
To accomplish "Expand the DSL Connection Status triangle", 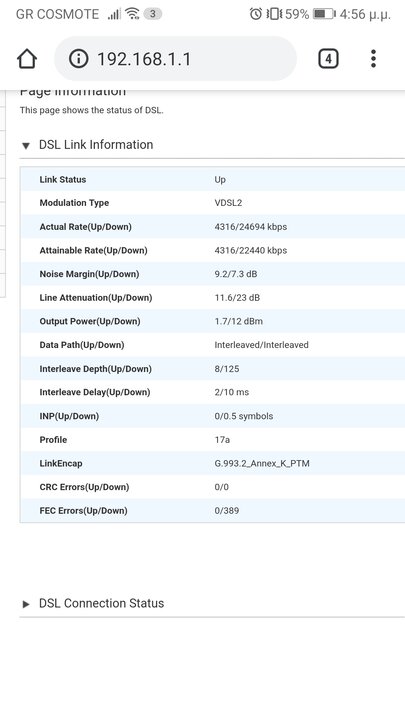I will (x=26, y=604).
